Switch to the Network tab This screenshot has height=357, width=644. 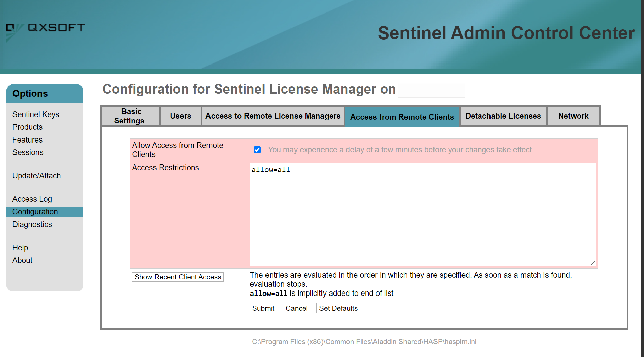tap(573, 116)
